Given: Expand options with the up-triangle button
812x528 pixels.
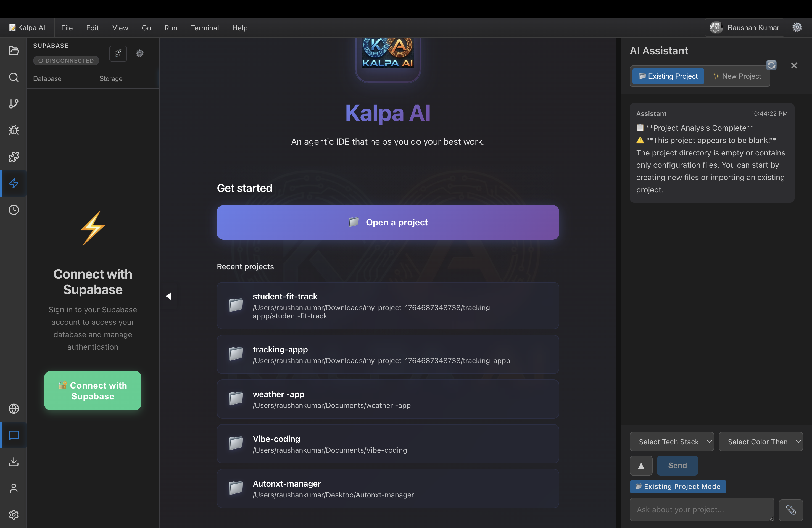Looking at the screenshot, I should tap(641, 466).
